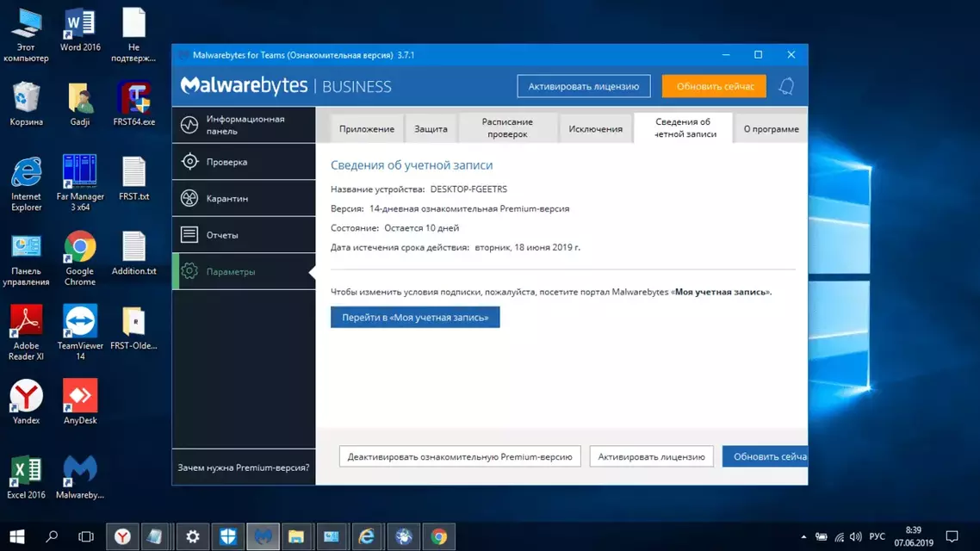Open the Исключения tab

click(x=595, y=128)
